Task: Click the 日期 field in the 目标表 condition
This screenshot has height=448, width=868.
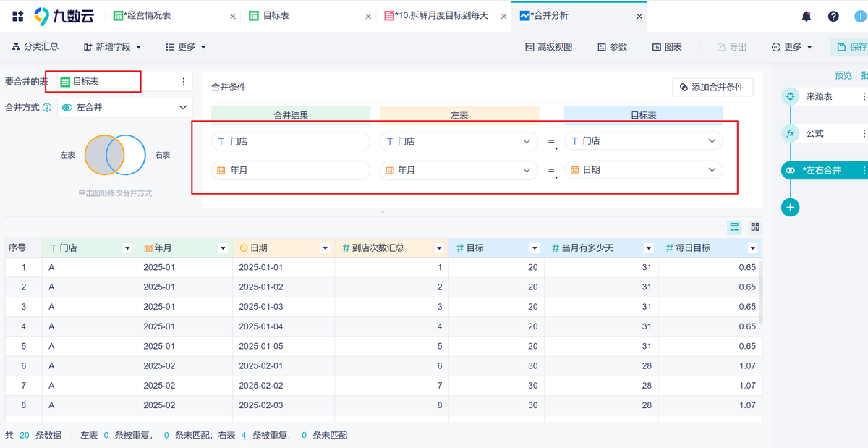Action: [642, 169]
